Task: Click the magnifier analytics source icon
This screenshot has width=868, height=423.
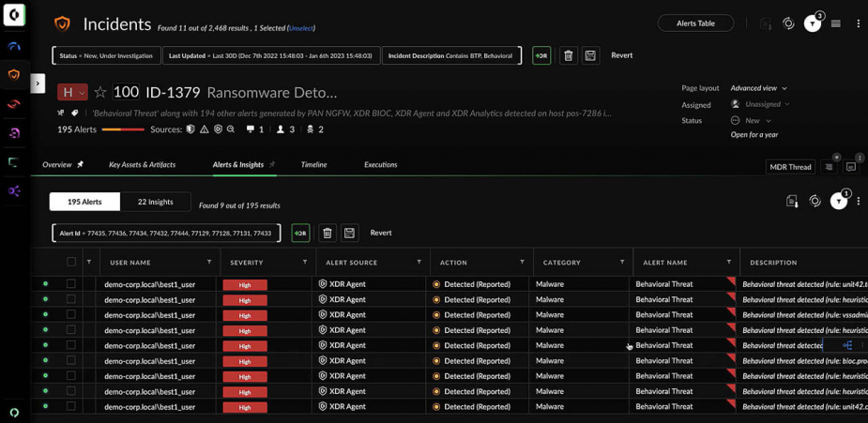Action: [230, 129]
